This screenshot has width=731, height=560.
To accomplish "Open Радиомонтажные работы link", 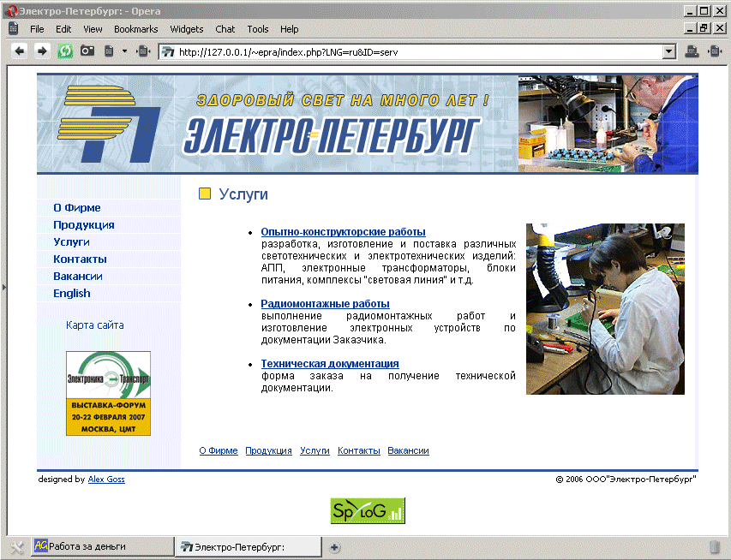I will pyautogui.click(x=325, y=304).
